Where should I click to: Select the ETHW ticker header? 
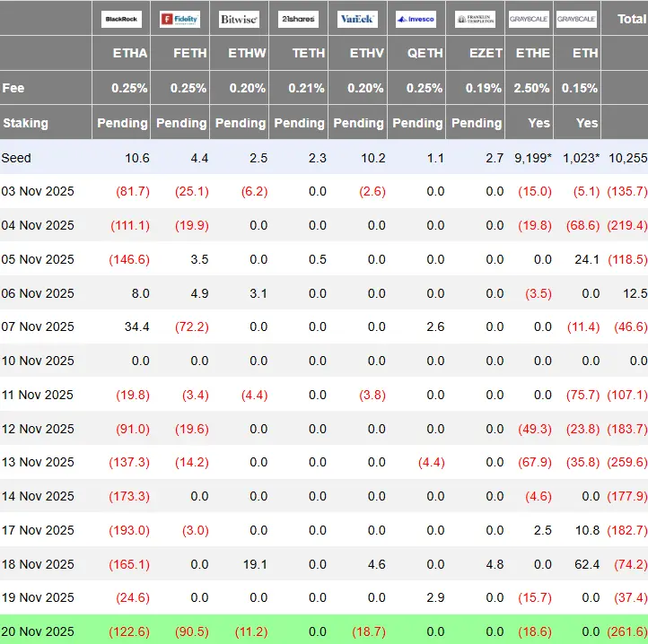247,53
